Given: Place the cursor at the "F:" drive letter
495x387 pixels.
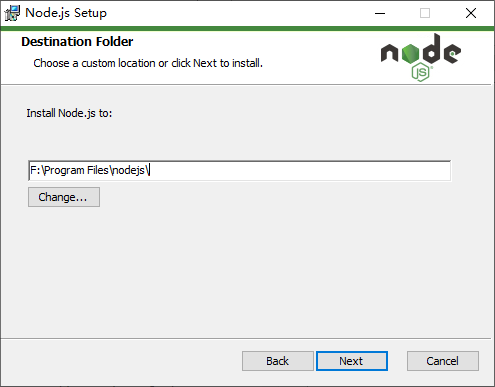Looking at the screenshot, I should tap(35, 171).
